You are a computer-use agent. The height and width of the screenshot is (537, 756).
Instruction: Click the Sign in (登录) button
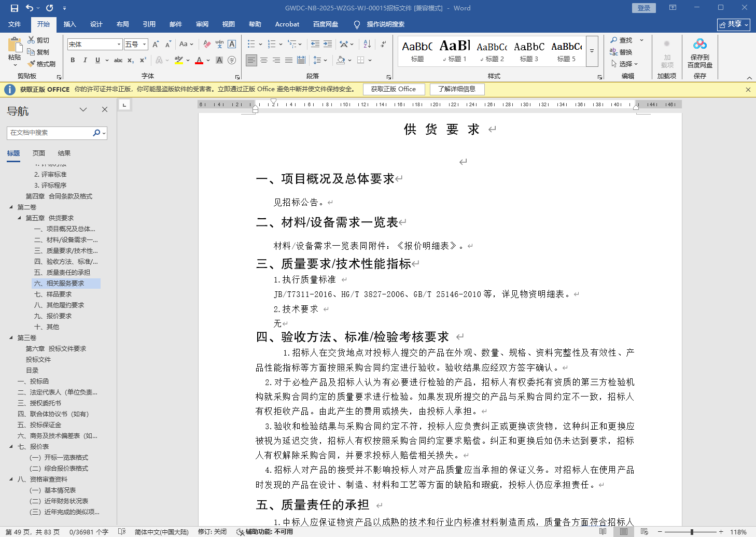click(644, 8)
